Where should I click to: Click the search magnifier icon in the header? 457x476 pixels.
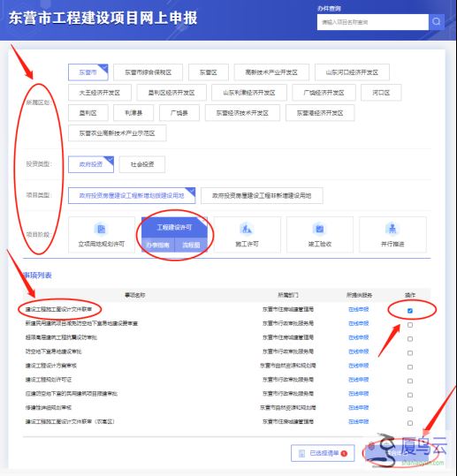(437, 22)
